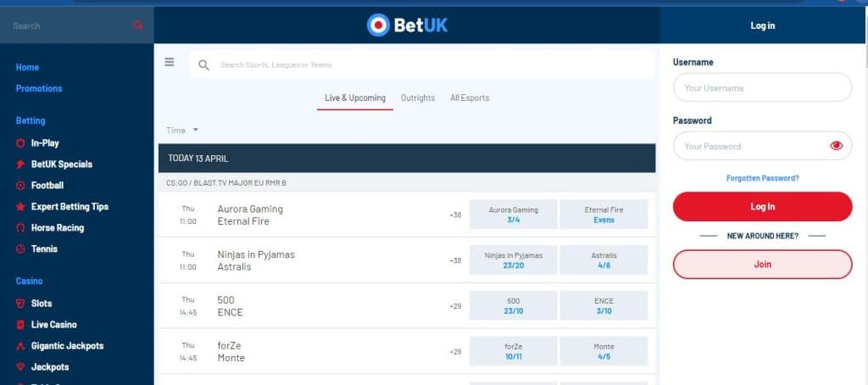Open the Horse Racing link
Screen dimensions: 868x385
(x=58, y=227)
